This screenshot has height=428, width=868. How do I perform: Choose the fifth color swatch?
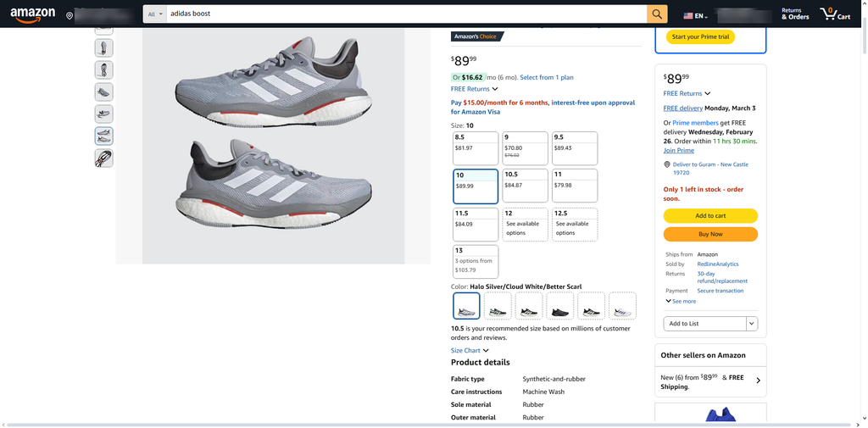coord(591,306)
